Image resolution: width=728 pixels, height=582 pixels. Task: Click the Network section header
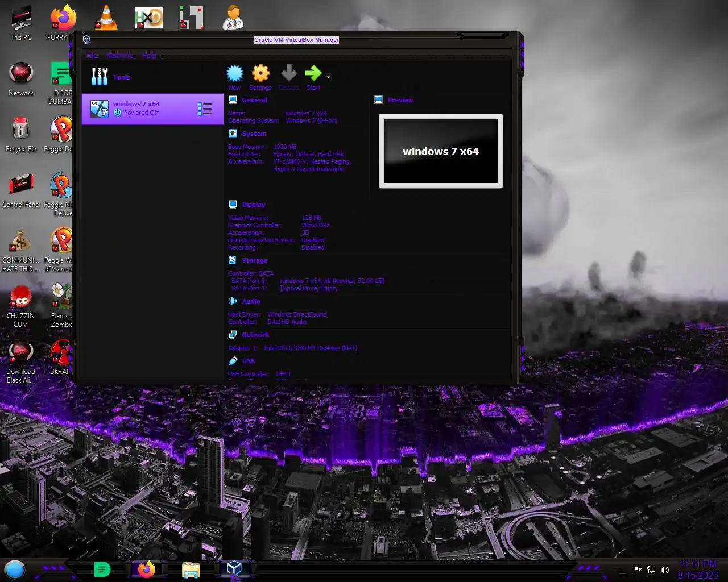click(x=255, y=335)
